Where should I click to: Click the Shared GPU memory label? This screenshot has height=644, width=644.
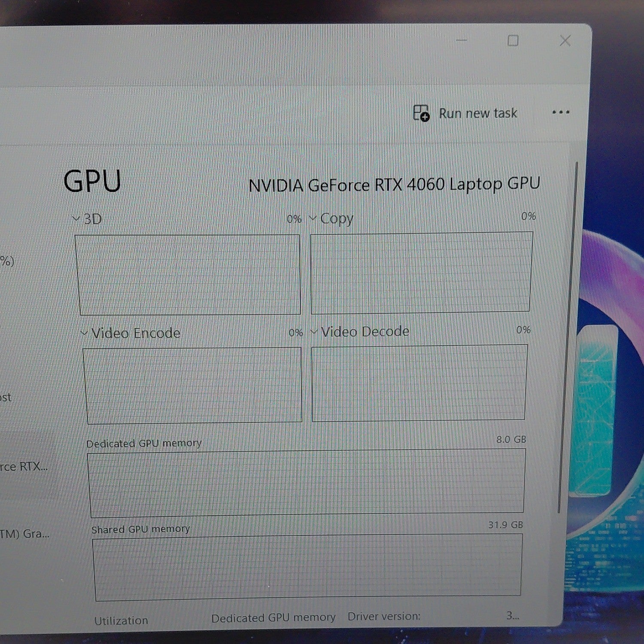[140, 529]
